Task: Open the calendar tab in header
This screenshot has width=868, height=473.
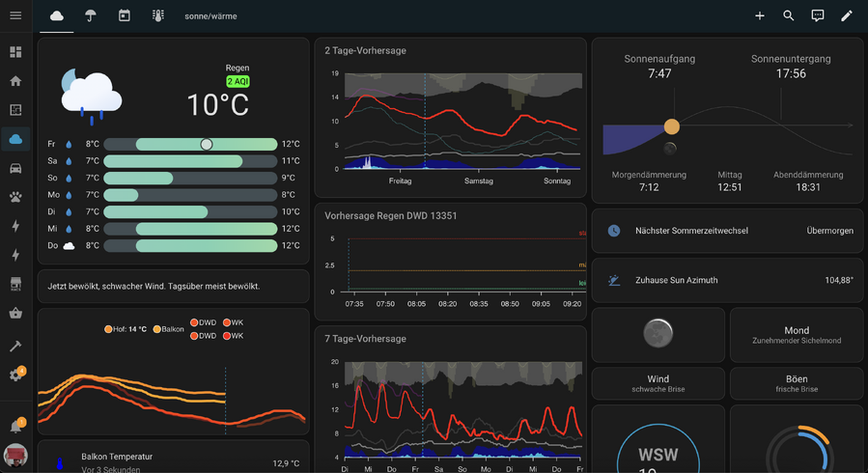Action: pos(124,15)
